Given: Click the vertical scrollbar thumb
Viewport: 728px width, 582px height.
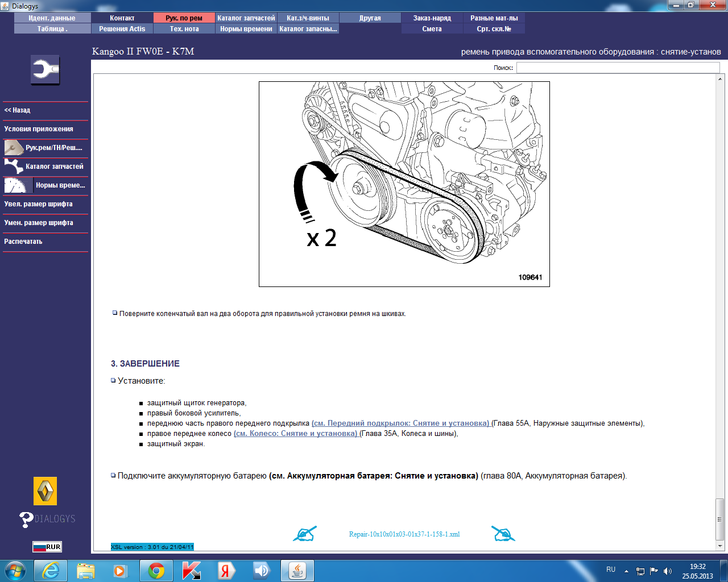Looking at the screenshot, I should click(x=720, y=518).
